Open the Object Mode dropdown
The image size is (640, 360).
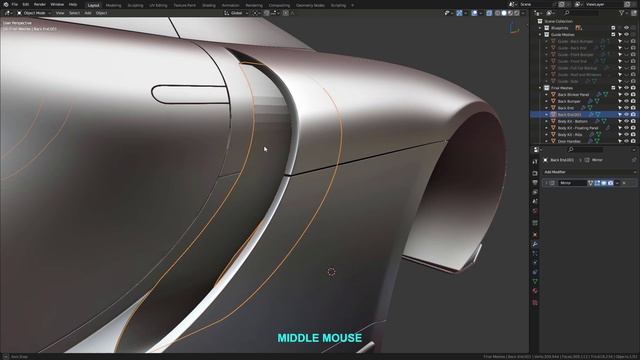point(34,13)
